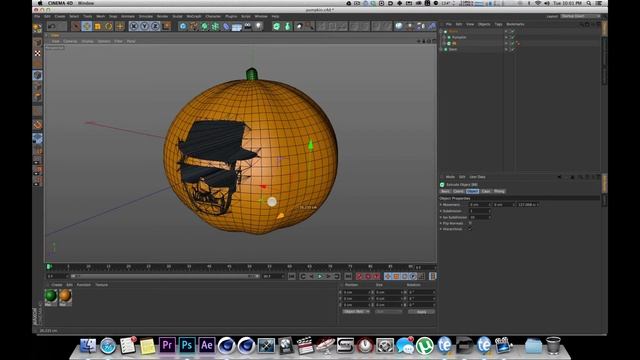This screenshot has height=360, width=640.
Task: Collapse the top object in Object Manager
Action: point(441,31)
